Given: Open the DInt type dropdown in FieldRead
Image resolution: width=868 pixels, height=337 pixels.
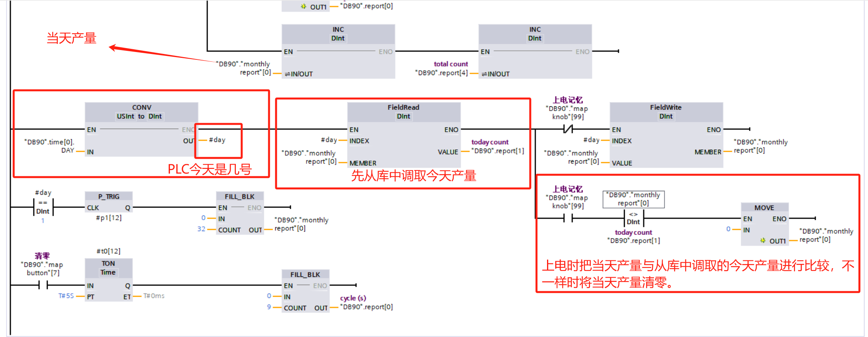Looking at the screenshot, I should pos(403,117).
